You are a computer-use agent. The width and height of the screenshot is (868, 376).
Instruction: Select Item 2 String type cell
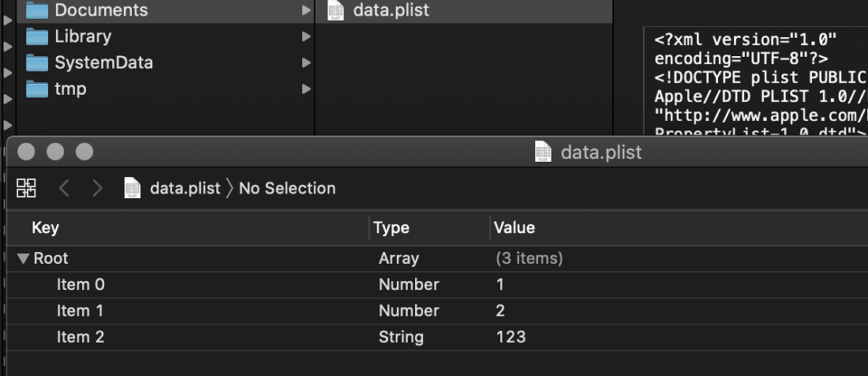pos(402,337)
